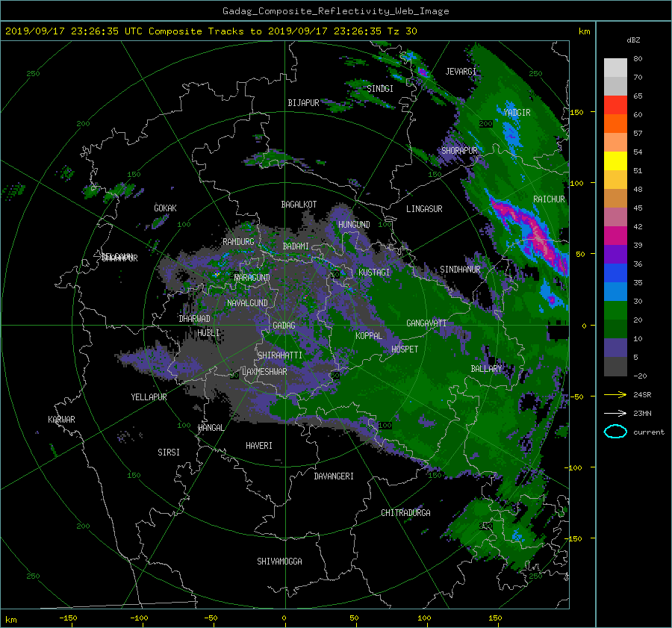Click the dBZ legend heading
The image size is (672, 628).
coord(633,40)
